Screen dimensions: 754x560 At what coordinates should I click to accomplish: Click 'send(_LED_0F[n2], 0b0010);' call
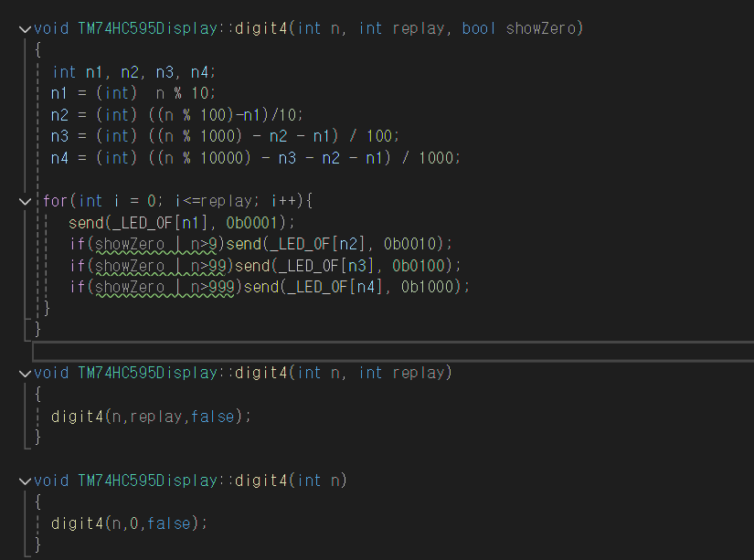[x=339, y=244]
